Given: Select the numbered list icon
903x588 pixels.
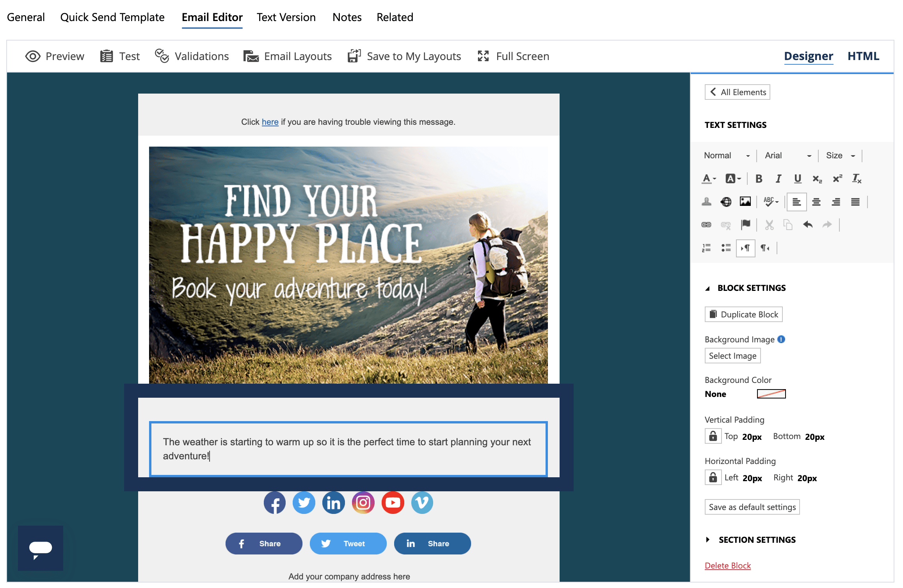Looking at the screenshot, I should click(x=707, y=248).
